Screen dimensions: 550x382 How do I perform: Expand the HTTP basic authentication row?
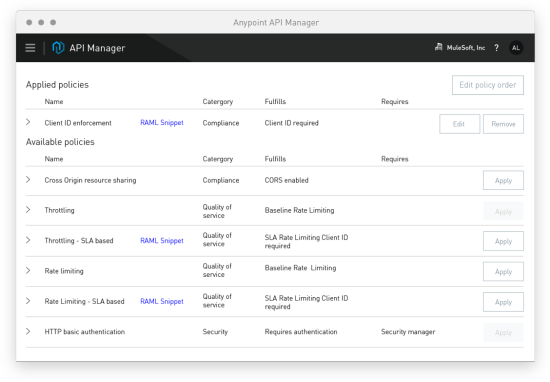(28, 331)
